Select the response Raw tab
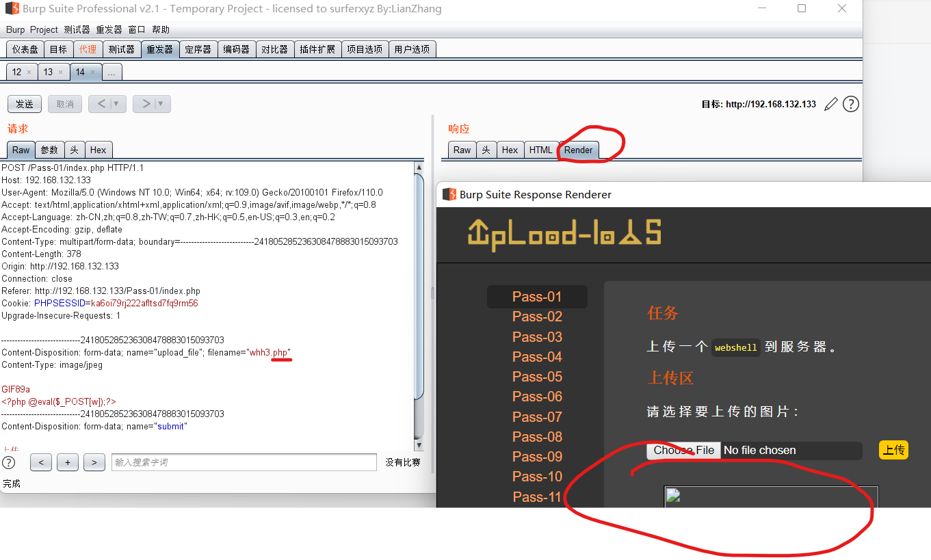 (x=462, y=150)
